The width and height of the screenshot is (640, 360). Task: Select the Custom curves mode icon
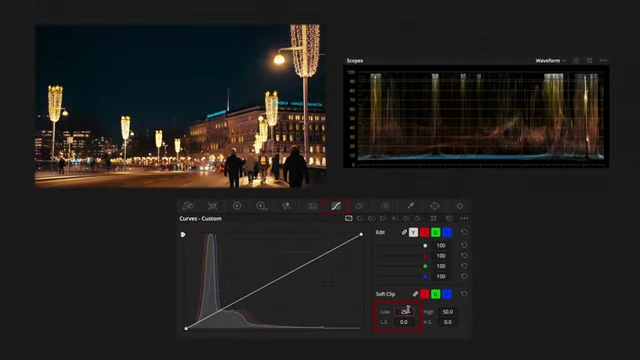click(349, 218)
